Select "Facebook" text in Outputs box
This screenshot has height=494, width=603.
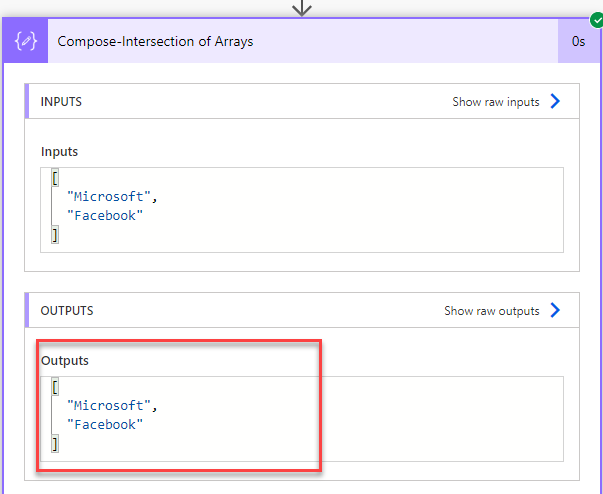click(105, 424)
